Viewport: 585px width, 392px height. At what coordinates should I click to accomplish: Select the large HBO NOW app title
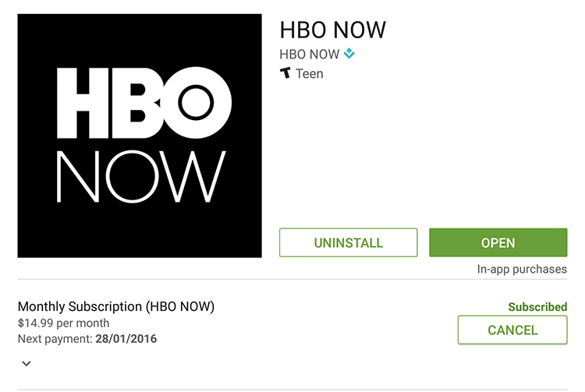(333, 30)
